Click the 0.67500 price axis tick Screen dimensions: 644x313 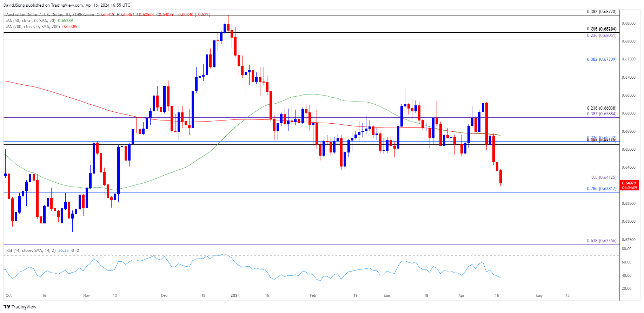click(629, 59)
